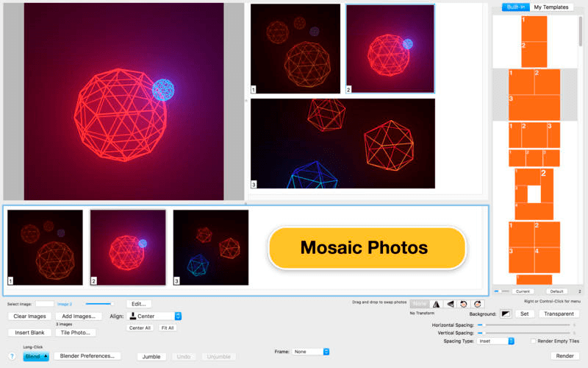Apply the vertical flip transform icon

450,304
